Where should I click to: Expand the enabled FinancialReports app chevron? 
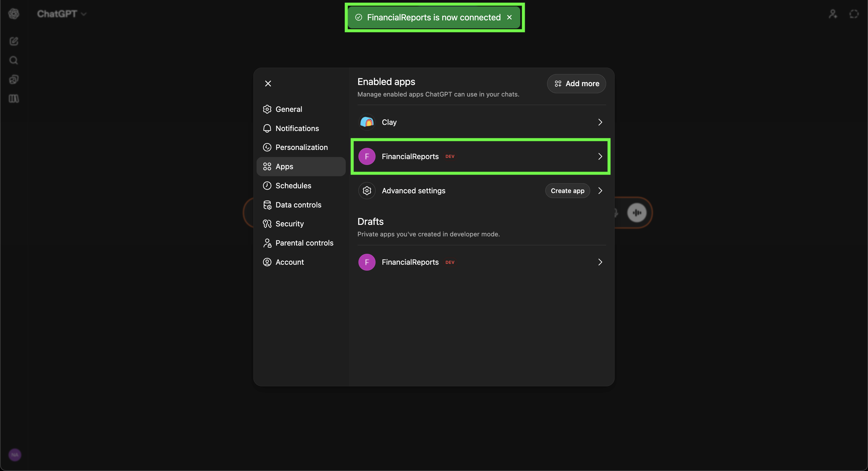(x=600, y=156)
